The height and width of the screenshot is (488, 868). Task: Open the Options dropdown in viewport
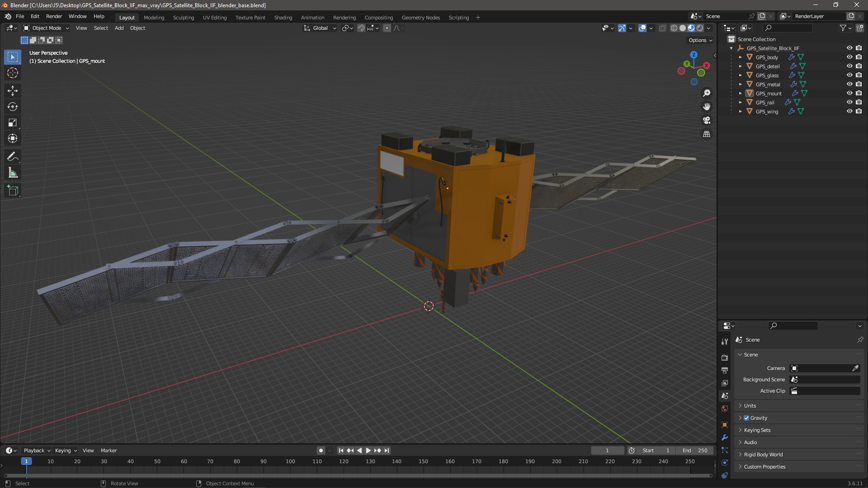[x=700, y=40]
